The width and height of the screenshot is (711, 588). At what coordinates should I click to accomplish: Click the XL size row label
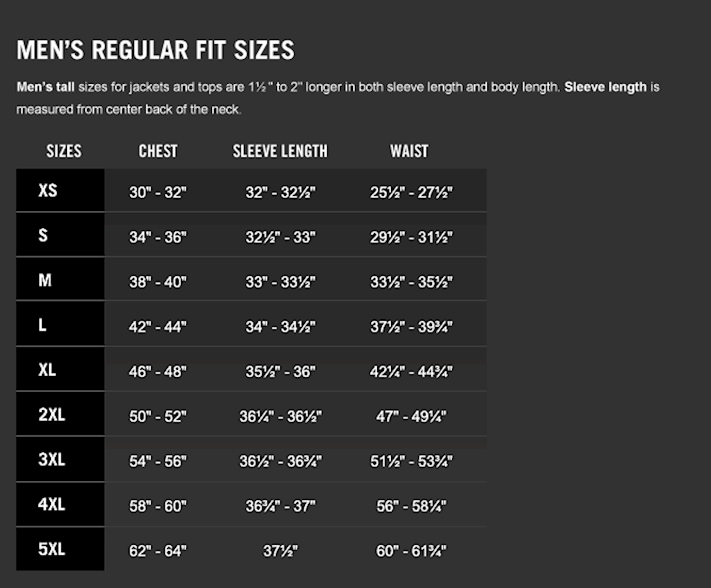(x=47, y=370)
